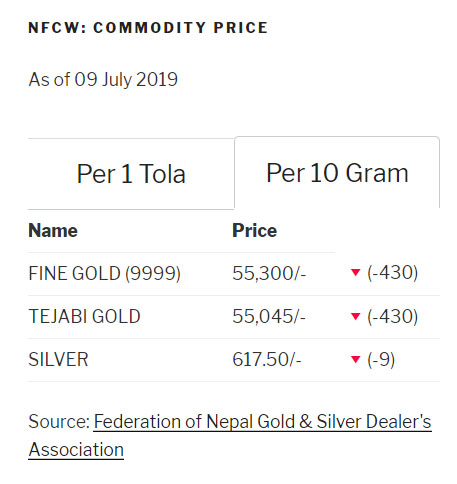Click the (-430) change value for Tejabi Gold
Image resolution: width=457 pixels, height=484 pixels.
coord(392,316)
